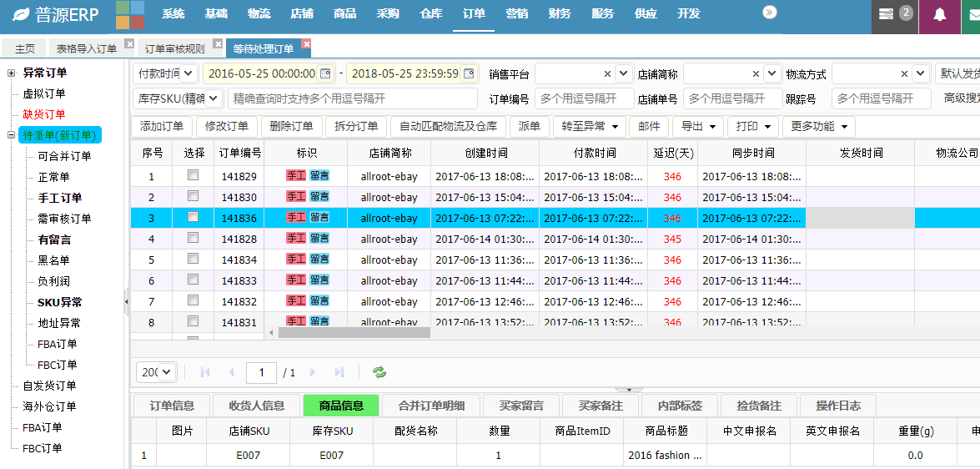
Task: Switch to the 收货人信息 tab
Action: [257, 406]
